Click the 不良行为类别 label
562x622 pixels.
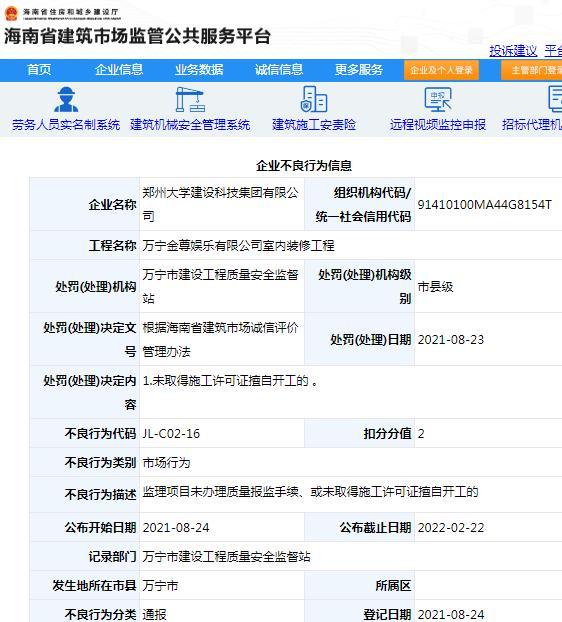tap(100, 463)
